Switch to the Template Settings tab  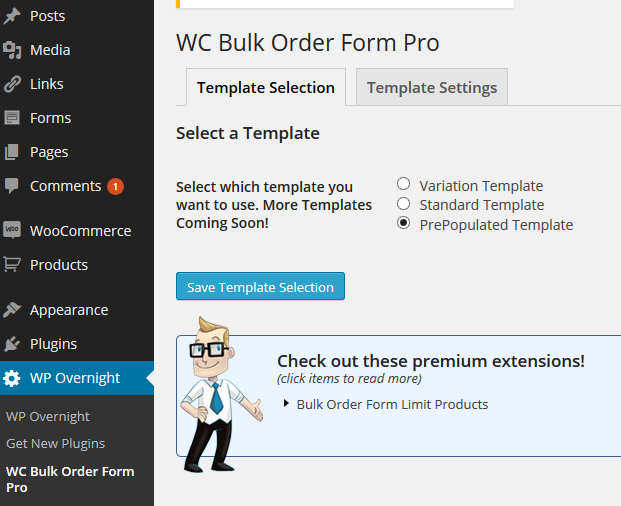pyautogui.click(x=432, y=88)
